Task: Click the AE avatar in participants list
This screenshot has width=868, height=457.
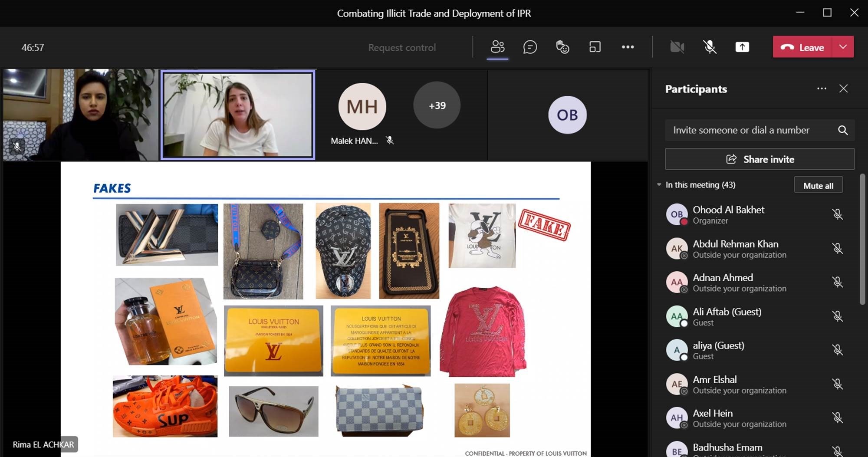Action: pos(677,384)
